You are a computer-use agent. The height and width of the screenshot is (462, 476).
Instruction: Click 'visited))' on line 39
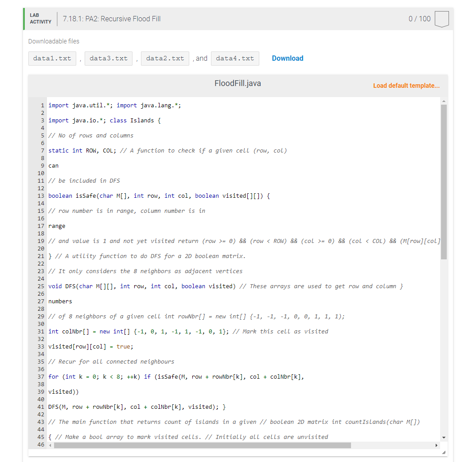point(63,392)
